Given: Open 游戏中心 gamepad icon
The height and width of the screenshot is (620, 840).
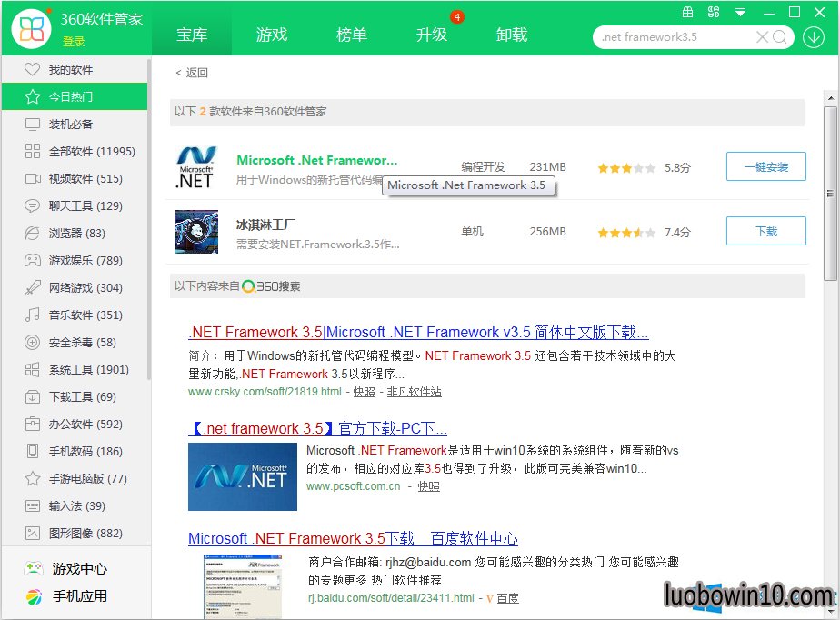Looking at the screenshot, I should tap(34, 568).
